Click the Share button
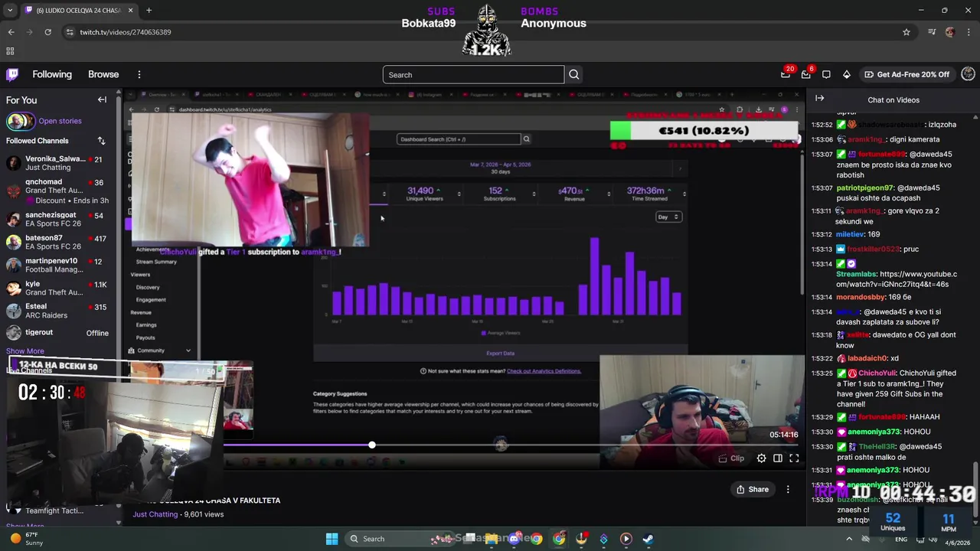The height and width of the screenshot is (551, 980). point(752,490)
